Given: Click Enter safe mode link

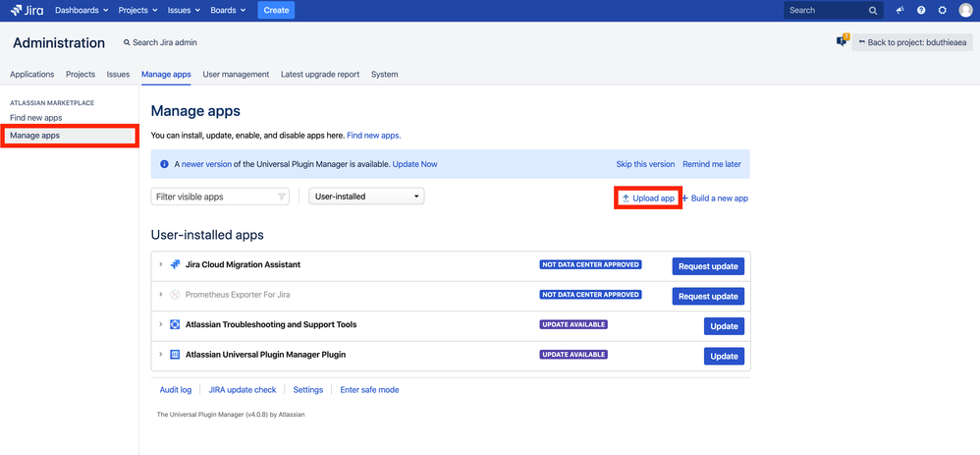Looking at the screenshot, I should (369, 390).
